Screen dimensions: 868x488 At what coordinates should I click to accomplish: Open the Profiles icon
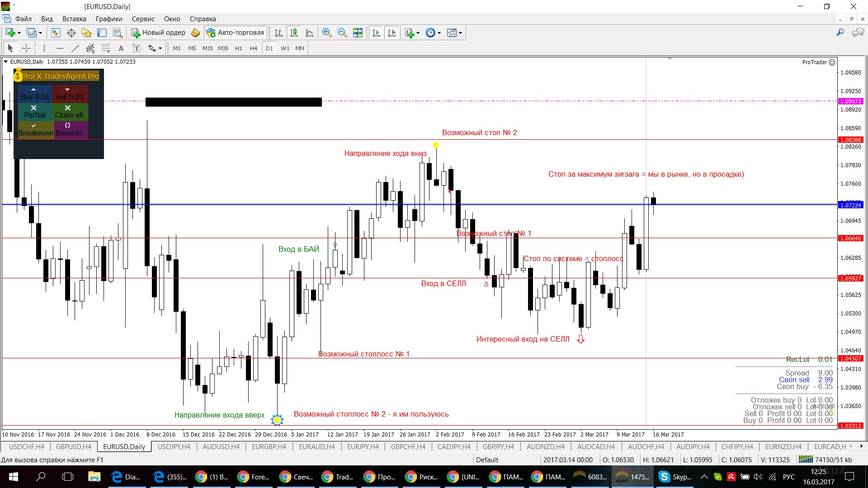[31, 33]
